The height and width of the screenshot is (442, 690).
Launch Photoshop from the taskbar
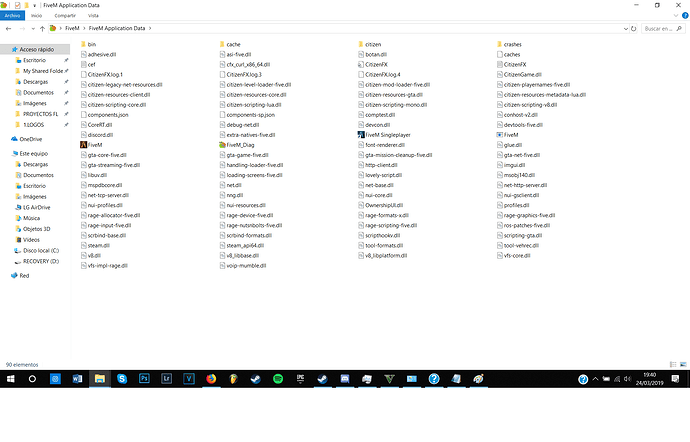click(144, 379)
